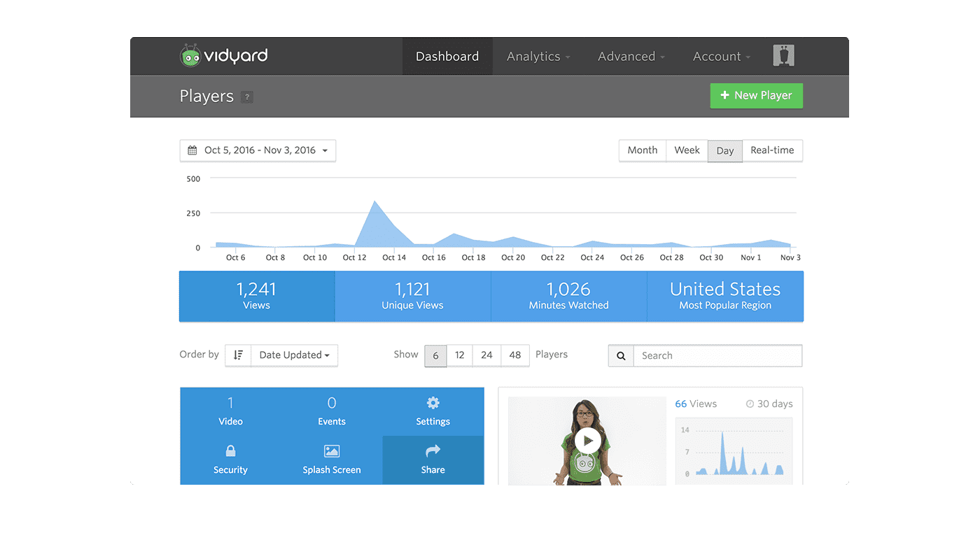Click the Vidyard logo
The width and height of the screenshot is (980, 540).
224,56
